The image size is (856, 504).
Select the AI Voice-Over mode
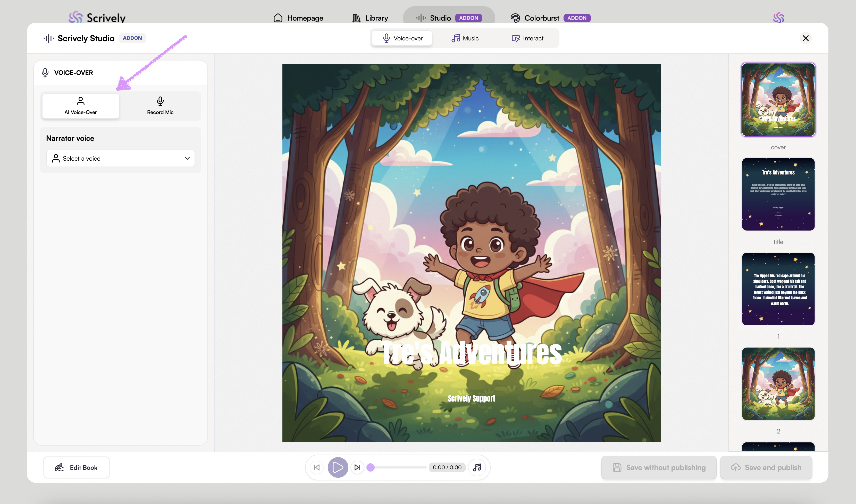point(81,106)
